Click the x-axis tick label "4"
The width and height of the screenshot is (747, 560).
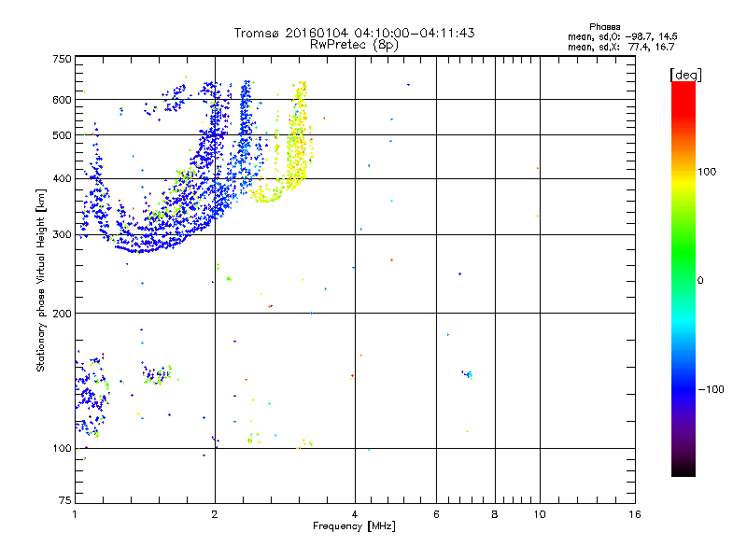(x=355, y=514)
